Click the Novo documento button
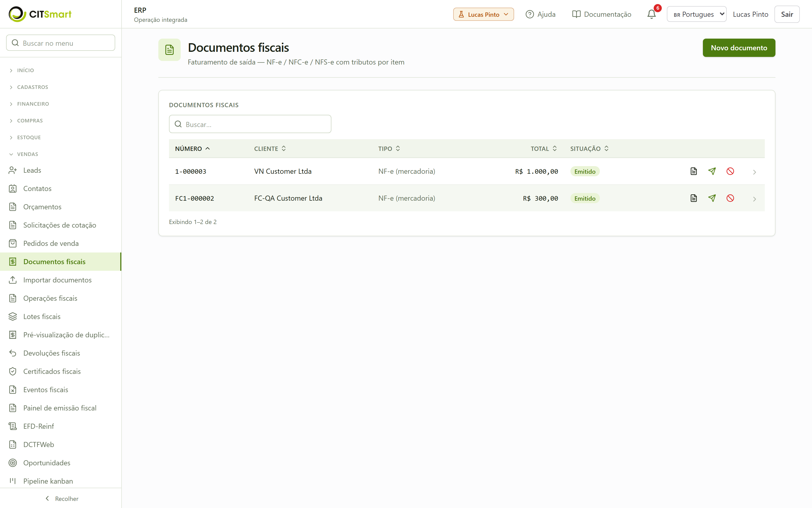Viewport: 812px width, 508px height. (739, 48)
